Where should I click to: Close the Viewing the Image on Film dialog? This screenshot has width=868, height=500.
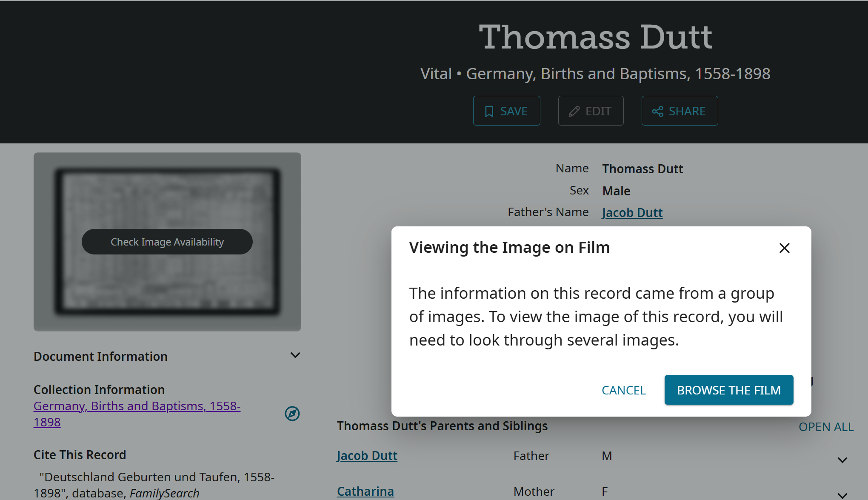784,248
